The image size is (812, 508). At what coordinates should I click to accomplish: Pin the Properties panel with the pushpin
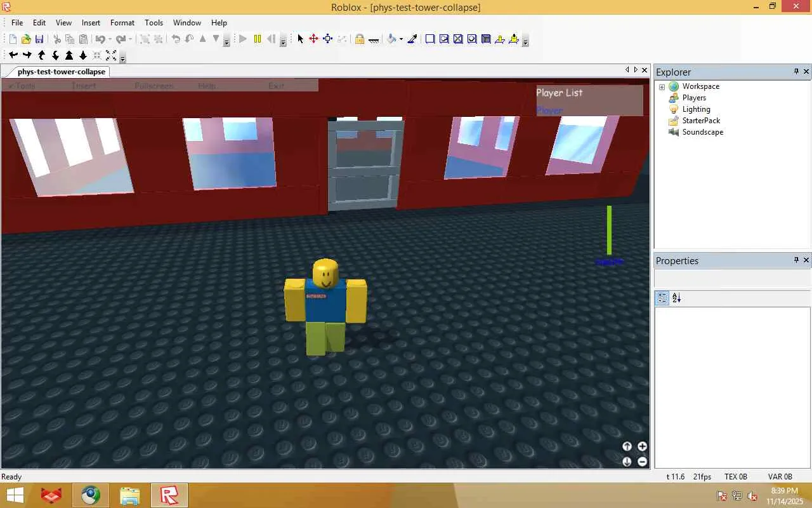[x=796, y=260]
